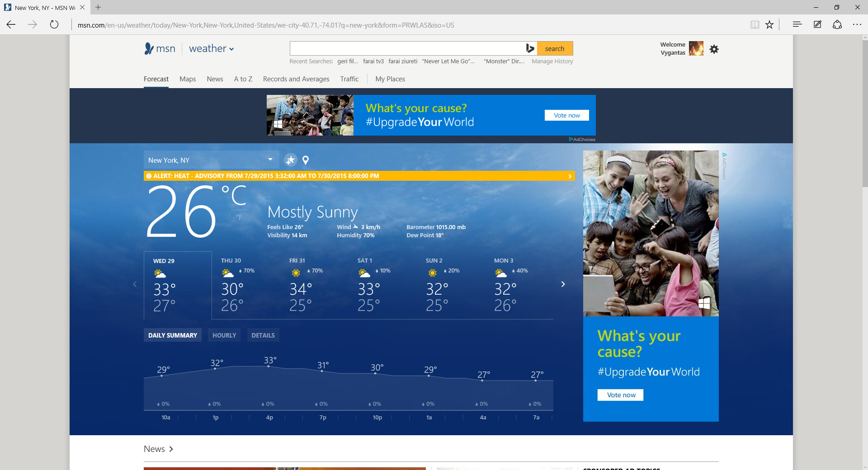
Task: Open the settings gear icon
Action: 714,49
